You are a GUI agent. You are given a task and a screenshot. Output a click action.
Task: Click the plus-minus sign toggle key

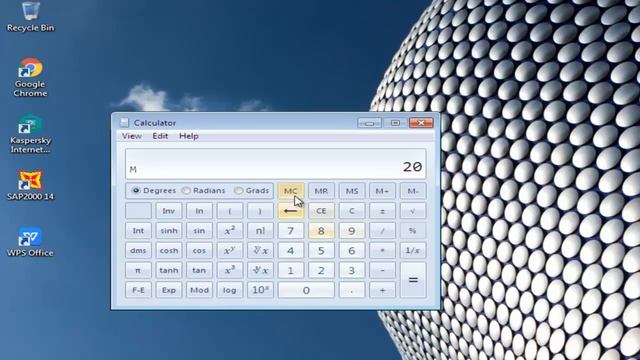(382, 211)
